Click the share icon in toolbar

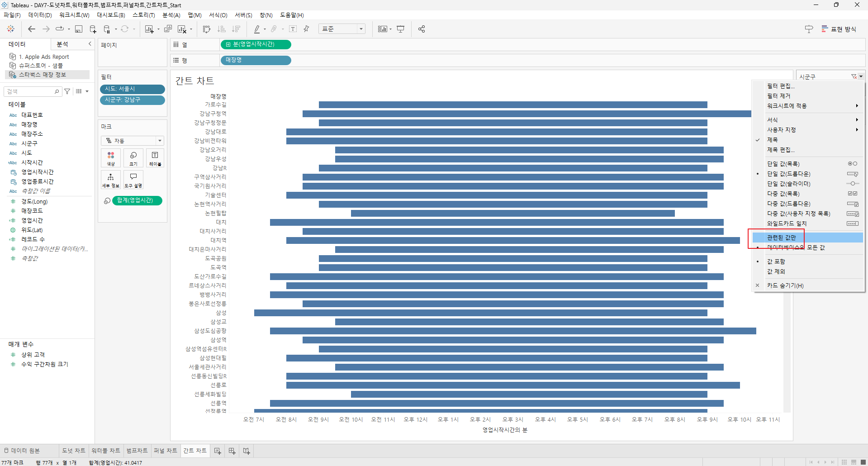(422, 29)
